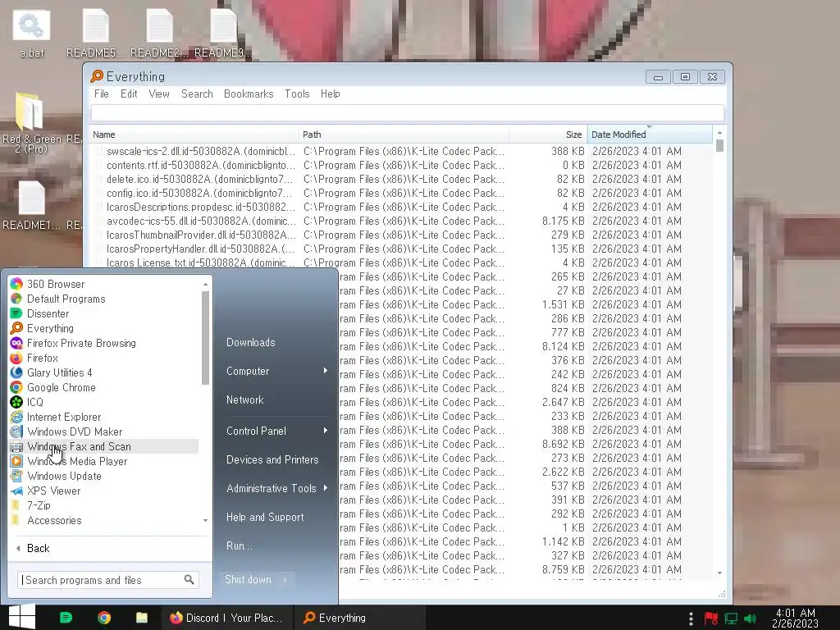Open the Tools menu in Everything
This screenshot has width=840, height=630.
tap(297, 94)
